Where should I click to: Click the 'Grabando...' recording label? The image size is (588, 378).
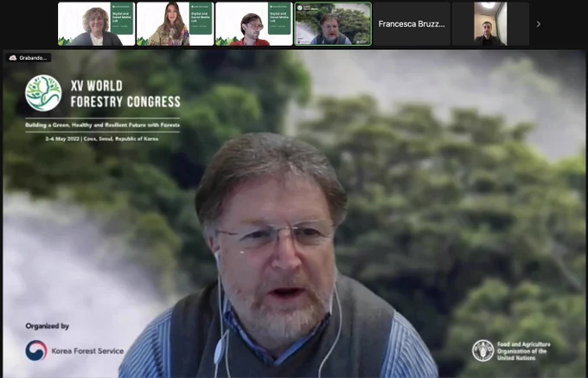[33, 58]
